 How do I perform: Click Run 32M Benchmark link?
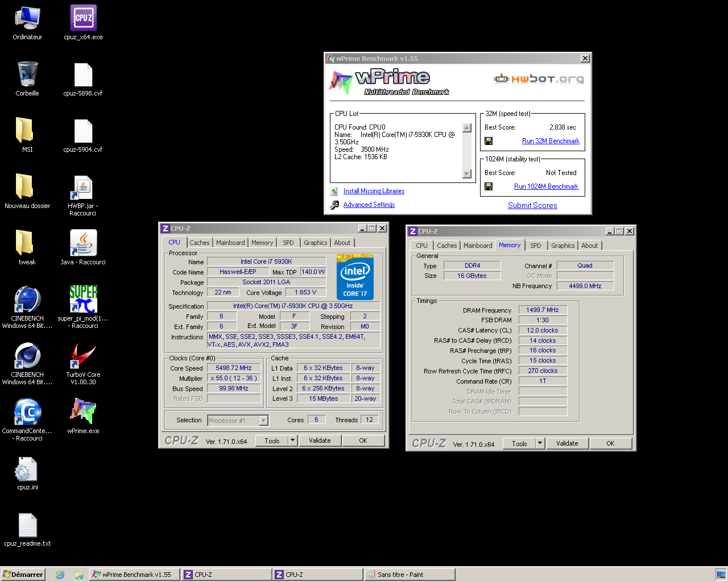pyautogui.click(x=551, y=141)
